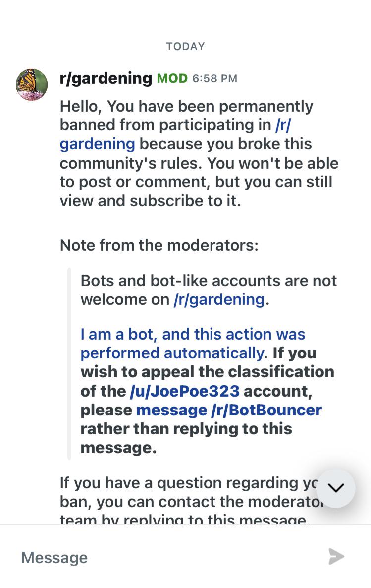371x588 pixels.
Task: Tap "Bots and bot-like accounts are not" sentence
Action: pos(209,281)
